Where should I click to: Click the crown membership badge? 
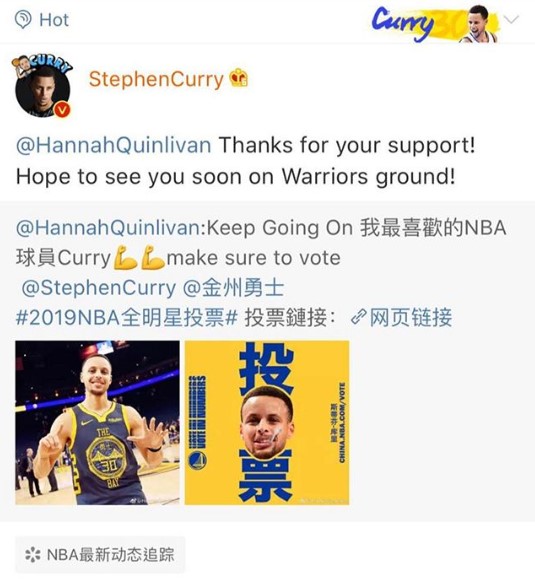pyautogui.click(x=239, y=78)
